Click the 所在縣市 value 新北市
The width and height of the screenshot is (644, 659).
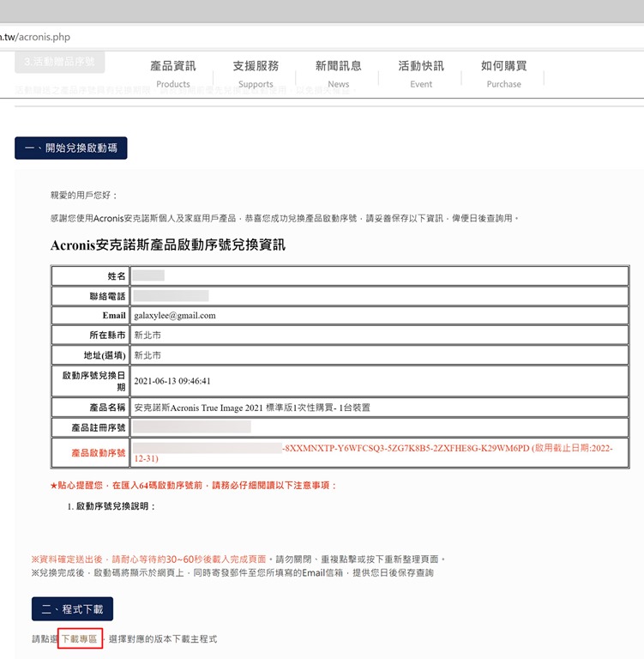[x=147, y=335]
